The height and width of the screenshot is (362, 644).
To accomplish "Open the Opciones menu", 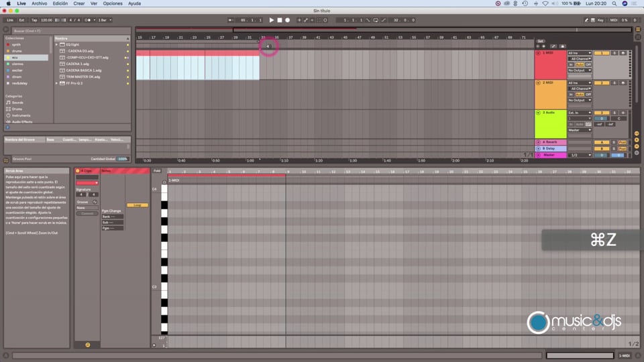I will (x=113, y=3).
